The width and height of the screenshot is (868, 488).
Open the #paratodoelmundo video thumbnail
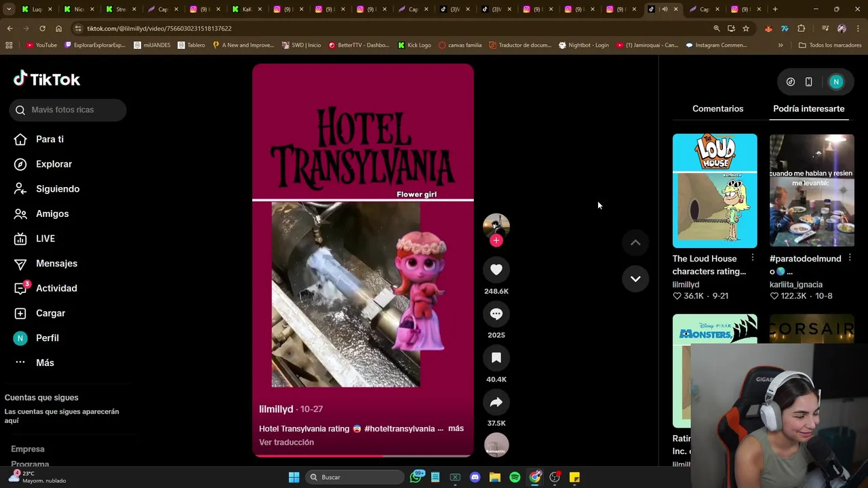(812, 190)
